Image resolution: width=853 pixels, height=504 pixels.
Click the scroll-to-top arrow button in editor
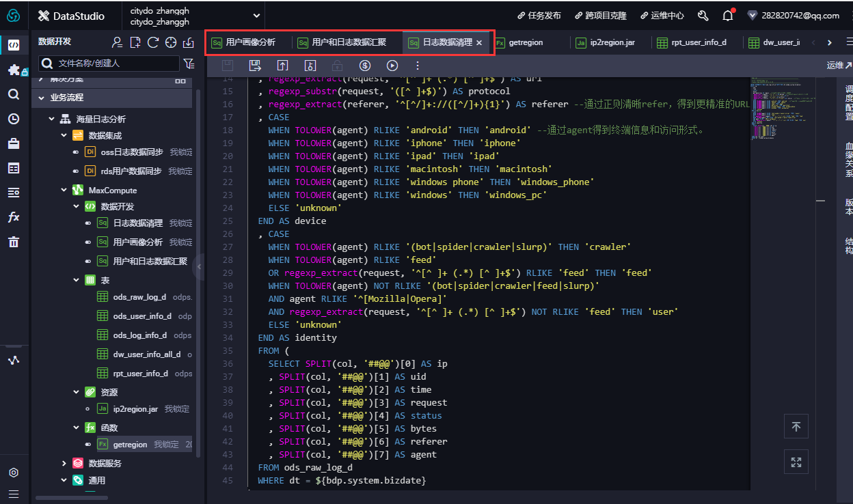pyautogui.click(x=796, y=427)
